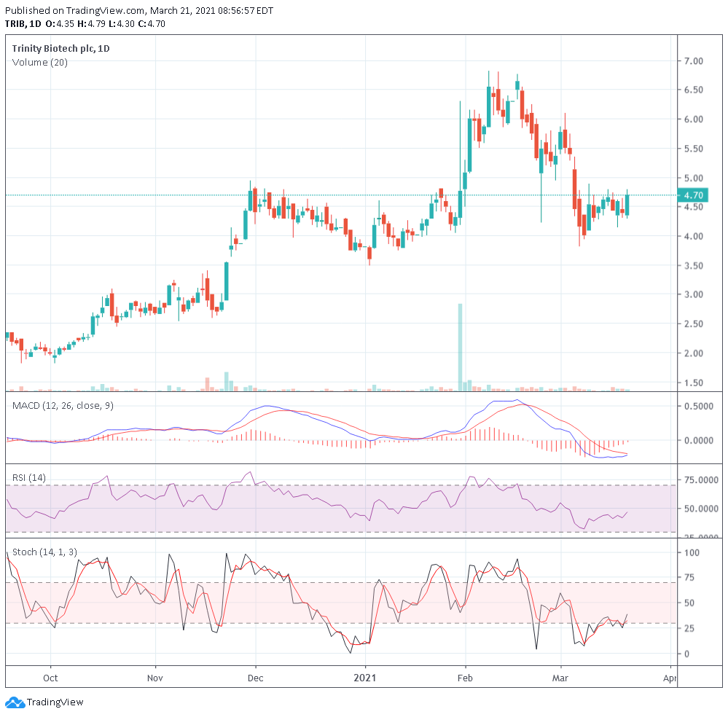
Task: Click the high value H:4.79
Action: click(x=91, y=24)
